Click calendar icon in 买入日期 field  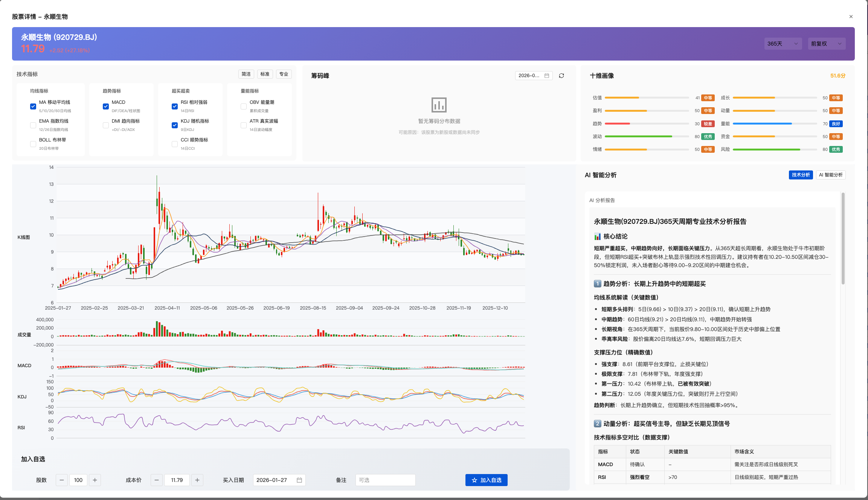tap(299, 480)
